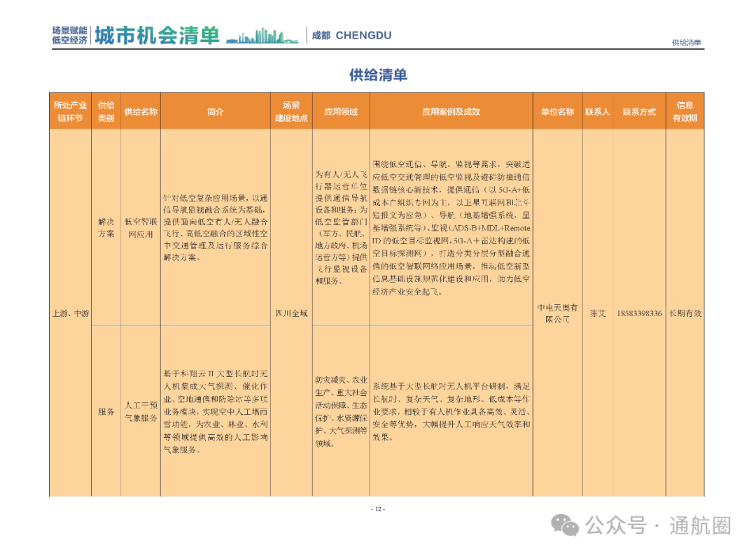
Task: Select the 应用案例及成效 column header
Action: click(451, 112)
